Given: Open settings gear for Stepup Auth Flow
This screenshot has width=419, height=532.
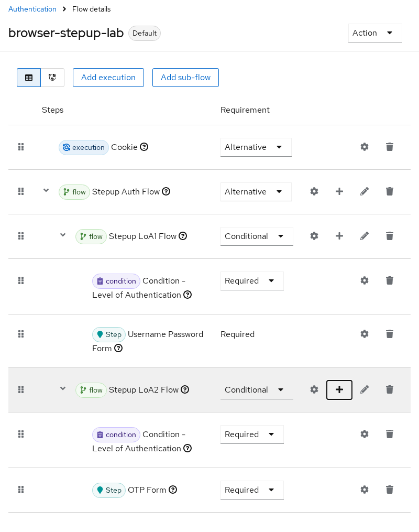Looking at the screenshot, I should pos(314,191).
